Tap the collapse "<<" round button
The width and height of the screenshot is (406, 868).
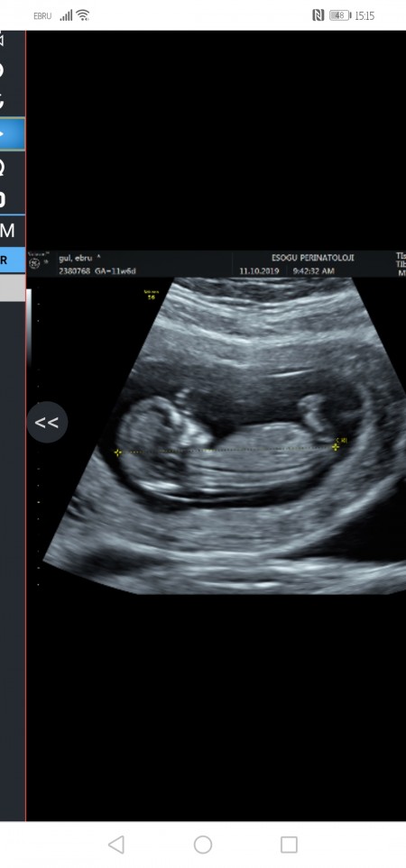pos(47,423)
